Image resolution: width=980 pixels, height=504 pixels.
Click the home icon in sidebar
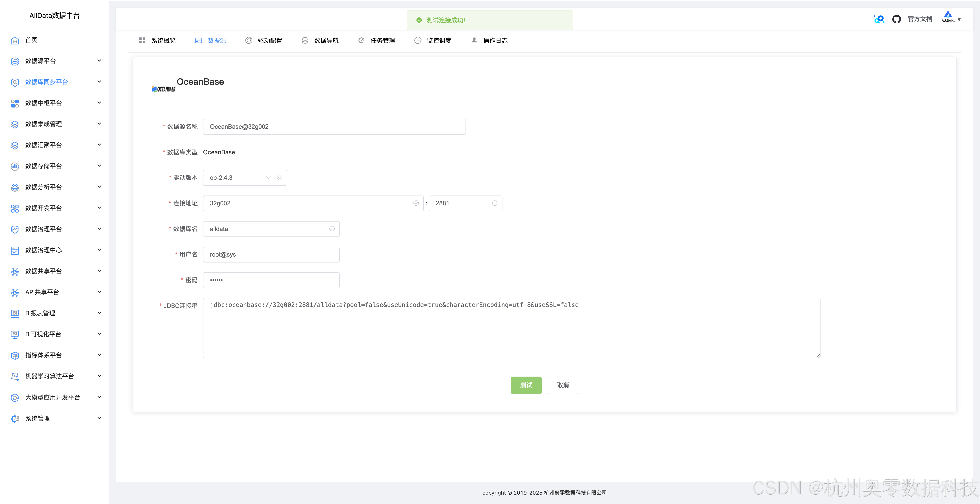[x=15, y=40]
